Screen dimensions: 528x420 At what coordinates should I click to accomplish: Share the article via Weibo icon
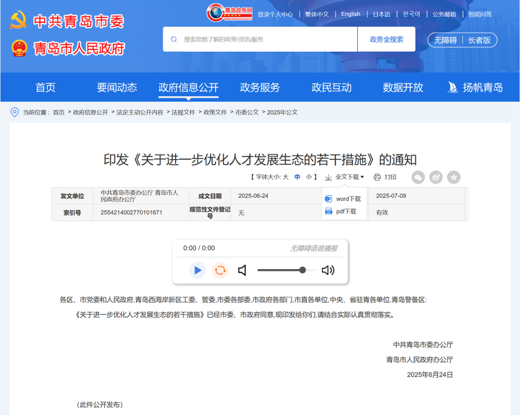(x=436, y=178)
